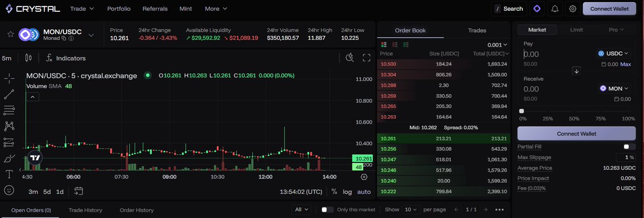Click the purple diamond network icon
644x218 pixels.
[x=537, y=9]
